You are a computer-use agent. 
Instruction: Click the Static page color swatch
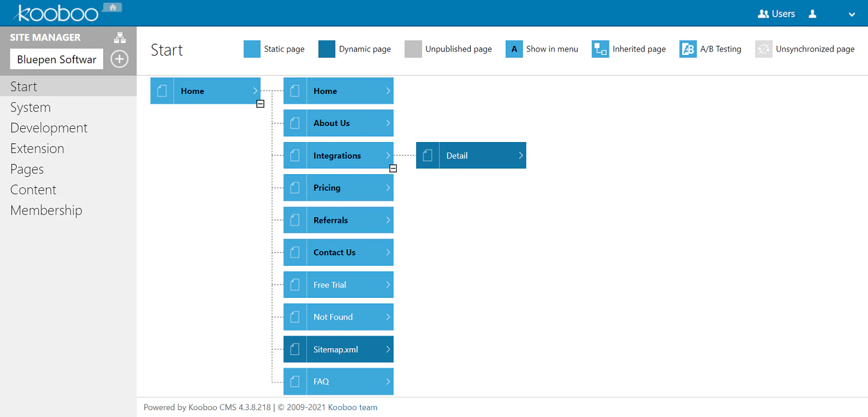[x=252, y=49]
